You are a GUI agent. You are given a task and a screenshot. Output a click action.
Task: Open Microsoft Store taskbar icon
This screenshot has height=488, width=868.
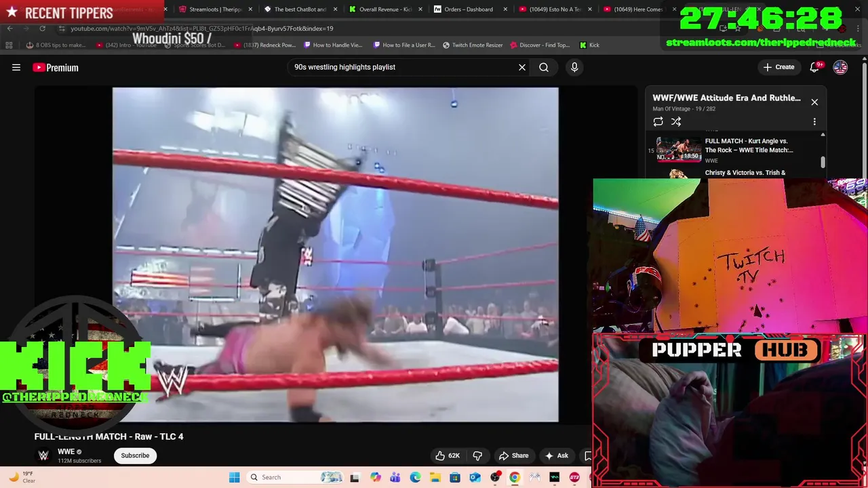(x=455, y=477)
